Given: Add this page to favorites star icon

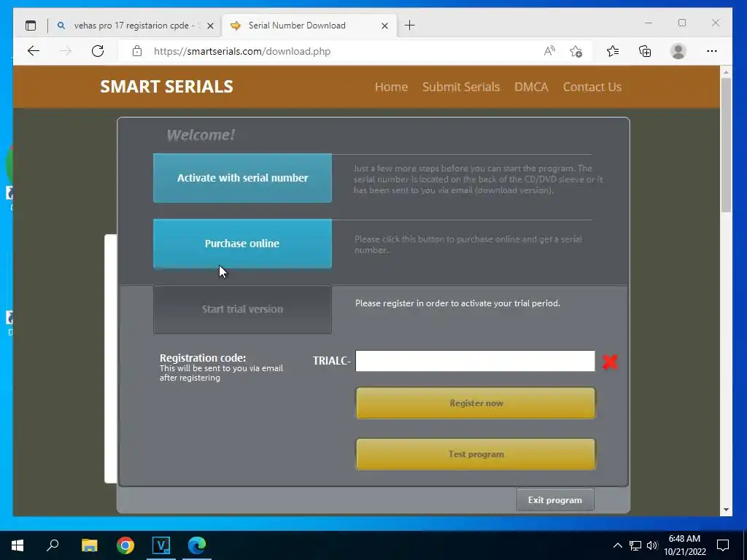Looking at the screenshot, I should click(576, 51).
